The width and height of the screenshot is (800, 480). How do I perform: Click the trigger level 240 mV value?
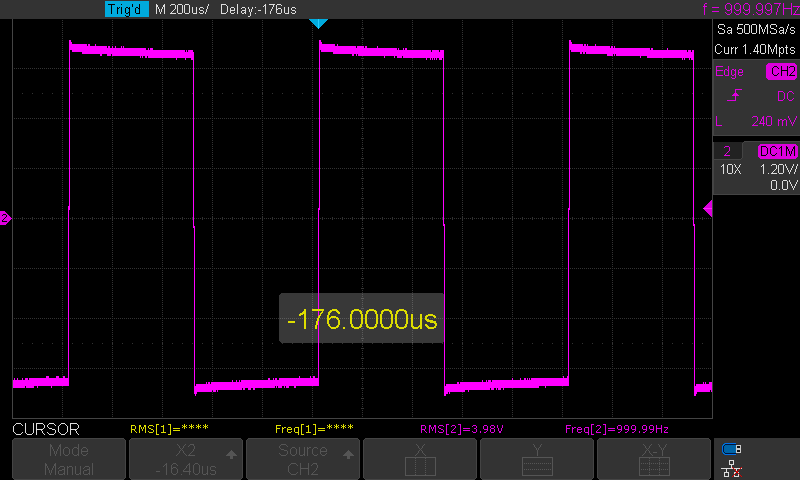tap(773, 121)
